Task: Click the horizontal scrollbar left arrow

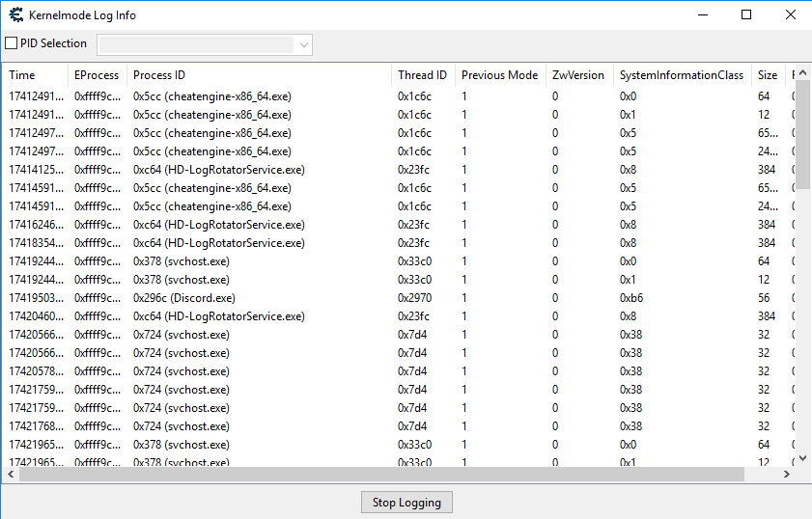Action: tap(11, 474)
